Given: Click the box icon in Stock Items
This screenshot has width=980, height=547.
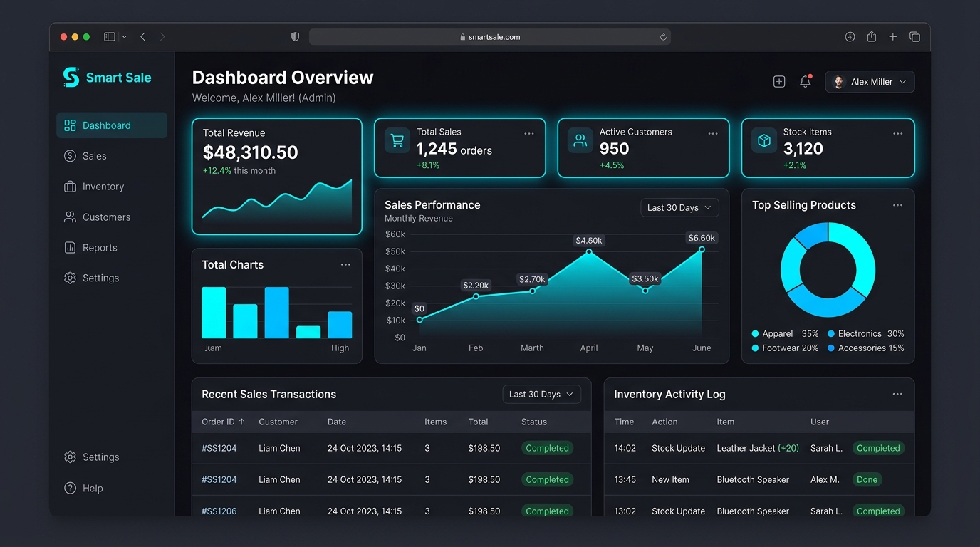Looking at the screenshot, I should tap(764, 140).
